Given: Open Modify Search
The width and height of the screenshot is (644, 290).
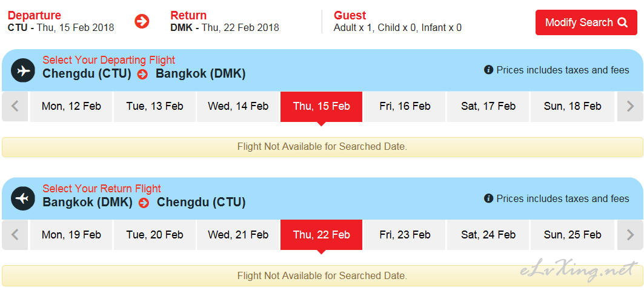Looking at the screenshot, I should coord(586,22).
